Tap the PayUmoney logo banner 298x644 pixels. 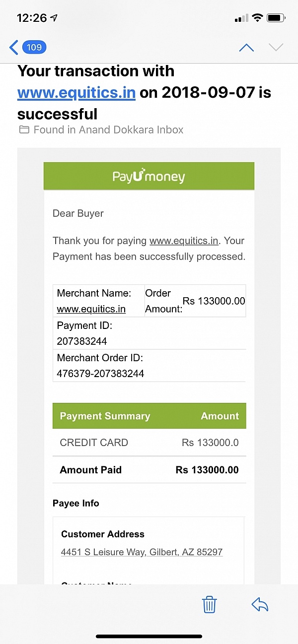pos(149,176)
